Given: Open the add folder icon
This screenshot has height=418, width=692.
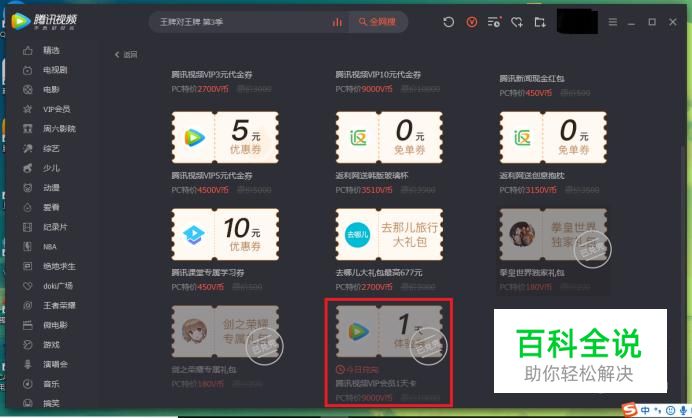Looking at the screenshot, I should [x=540, y=22].
